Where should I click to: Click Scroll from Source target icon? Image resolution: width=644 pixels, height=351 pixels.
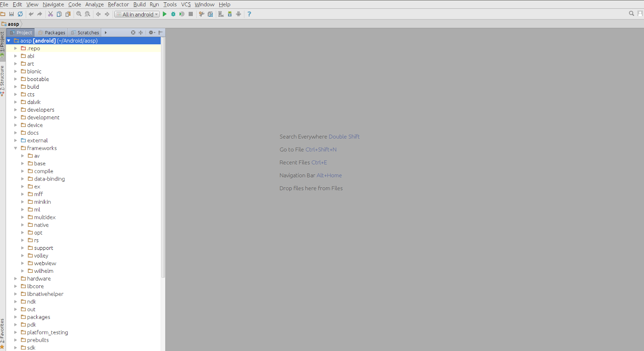(133, 33)
